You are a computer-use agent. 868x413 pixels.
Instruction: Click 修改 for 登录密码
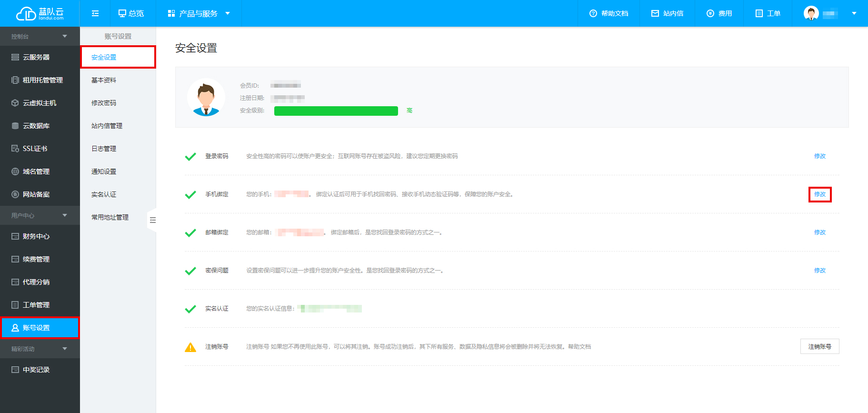[820, 156]
